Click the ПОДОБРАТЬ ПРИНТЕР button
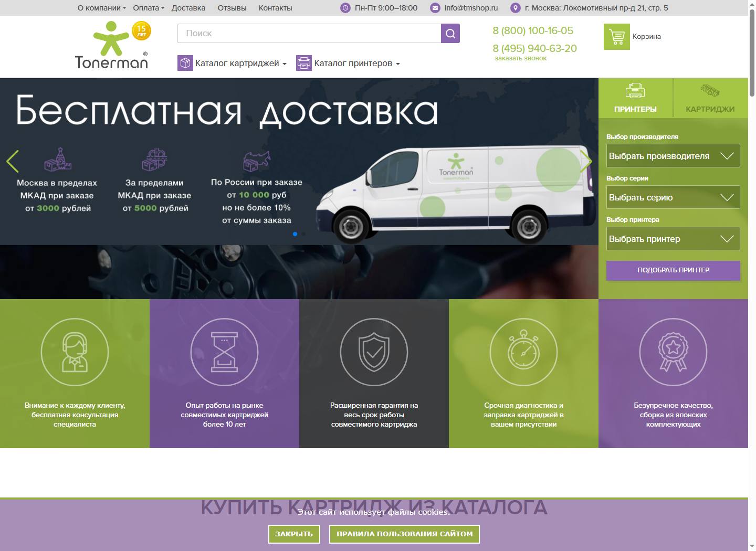This screenshot has width=756, height=551. pyautogui.click(x=673, y=270)
